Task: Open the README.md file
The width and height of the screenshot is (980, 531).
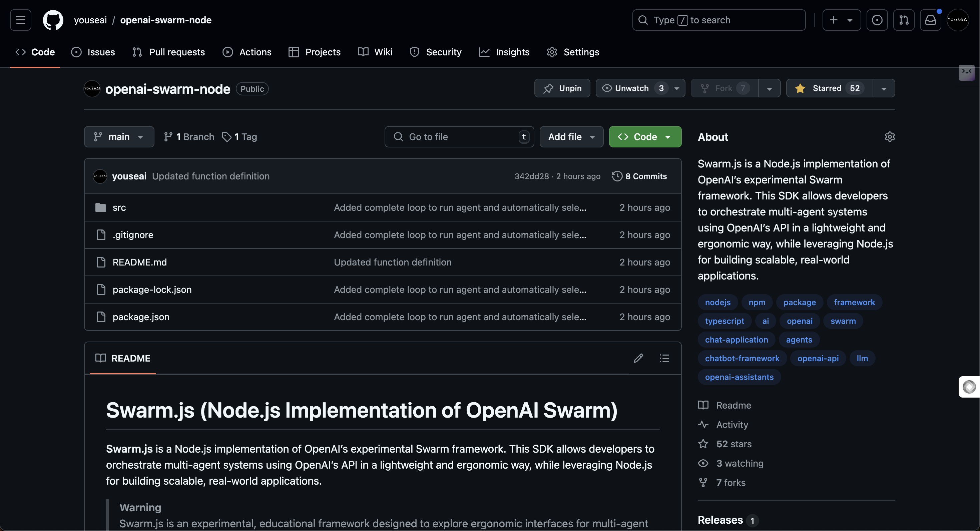Action: (139, 262)
